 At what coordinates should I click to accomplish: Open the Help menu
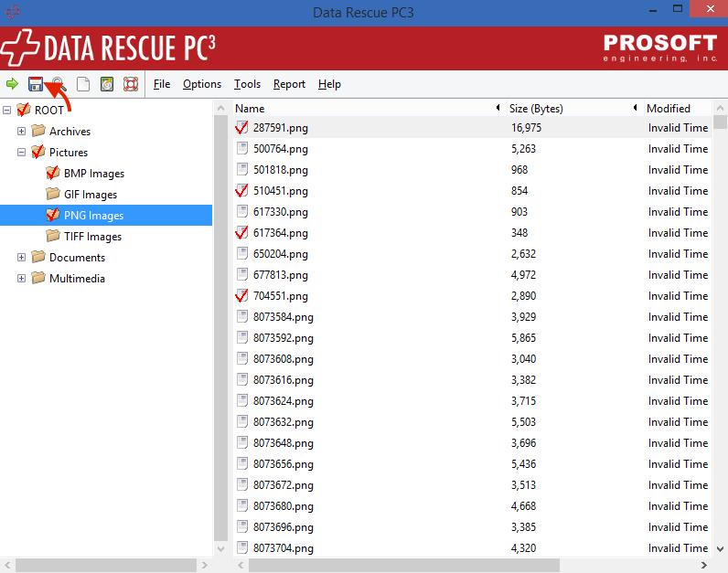coord(329,84)
